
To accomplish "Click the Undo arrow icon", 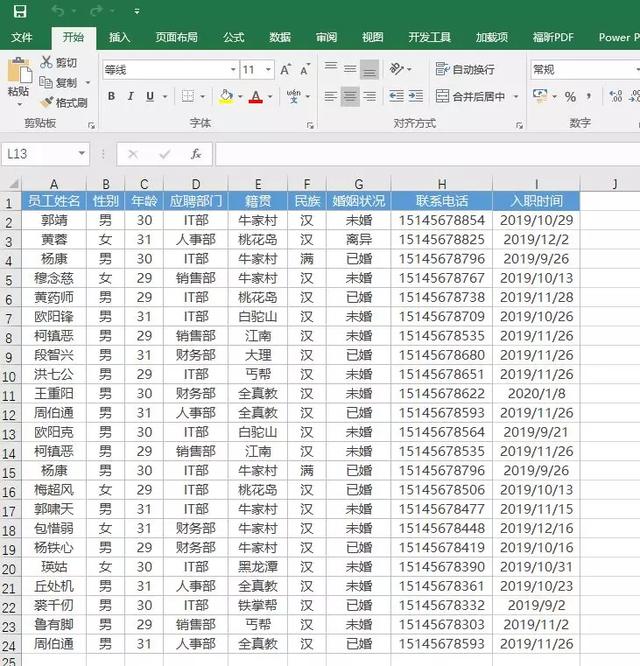I will [x=58, y=11].
